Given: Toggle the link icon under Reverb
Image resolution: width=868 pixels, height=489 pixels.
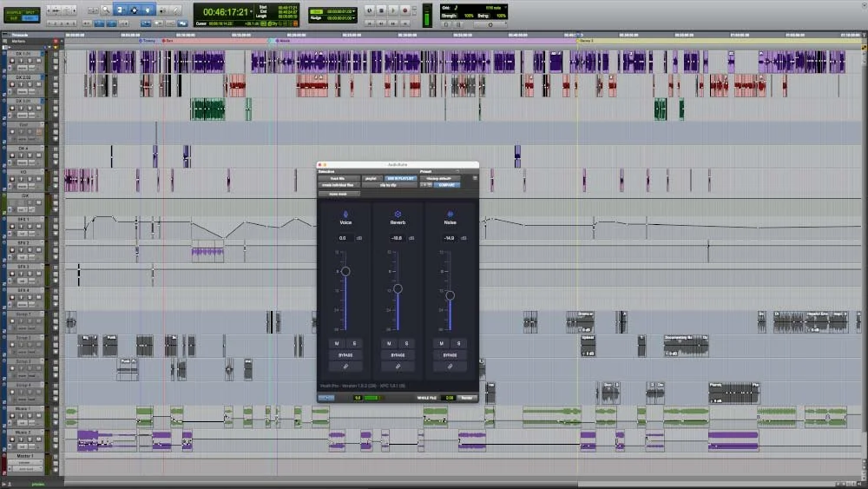Looking at the screenshot, I should 398,366.
